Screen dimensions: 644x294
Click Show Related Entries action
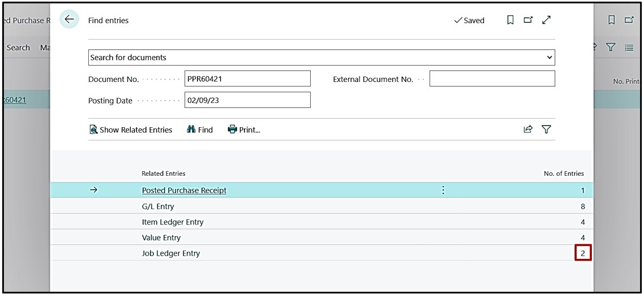tap(131, 129)
